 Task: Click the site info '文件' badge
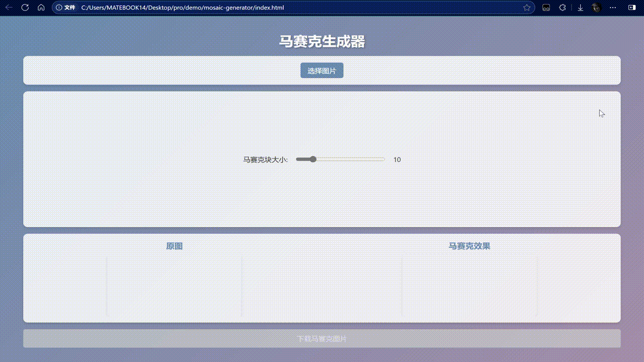pyautogui.click(x=65, y=8)
